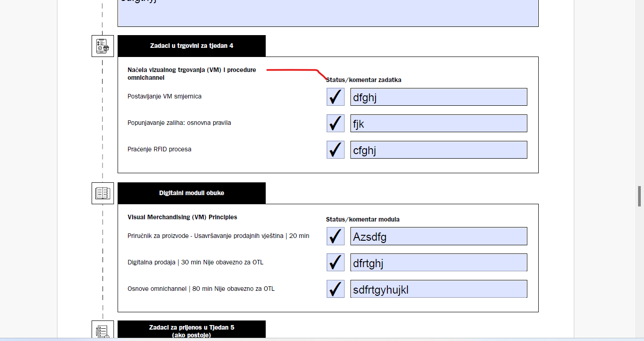Click the Priručnik za proizvode module text
Image resolution: width=644 pixels, height=341 pixels.
click(218, 236)
